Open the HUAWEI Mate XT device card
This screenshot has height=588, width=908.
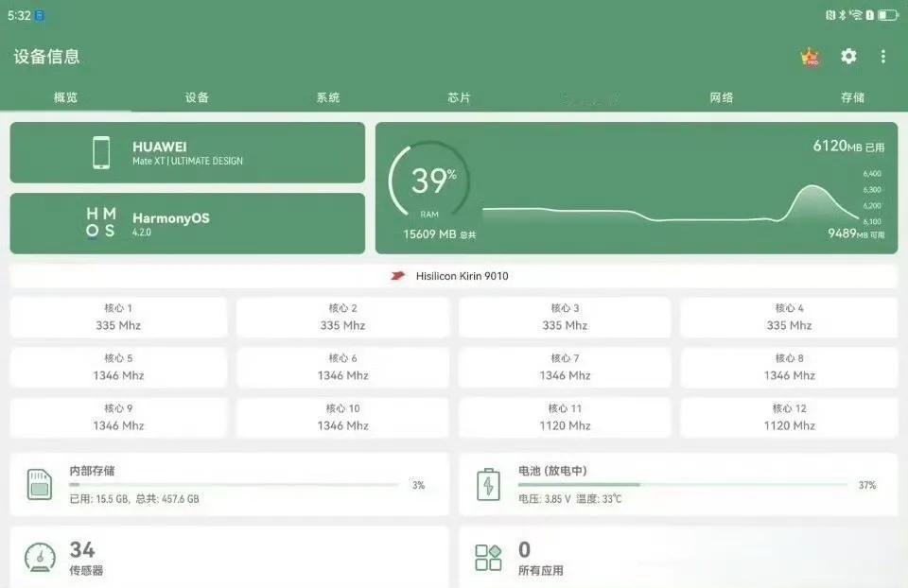[x=187, y=153]
